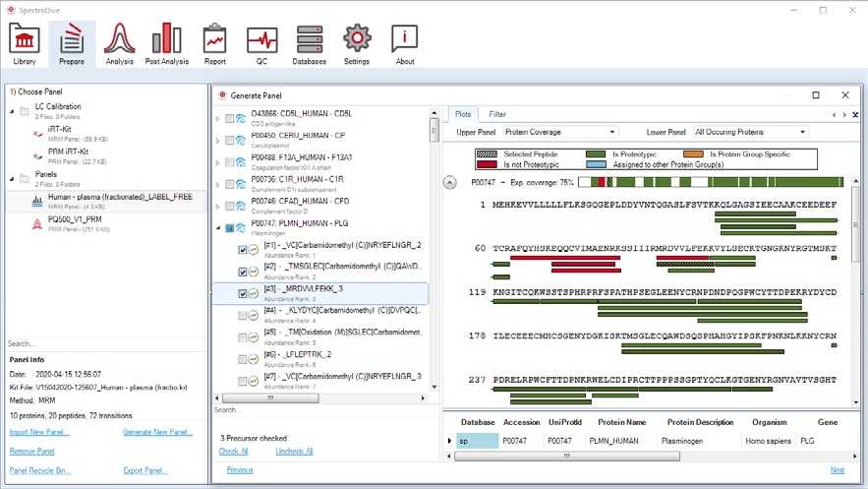Open the Upper Panel Protein Coverage dropdown

(x=560, y=132)
